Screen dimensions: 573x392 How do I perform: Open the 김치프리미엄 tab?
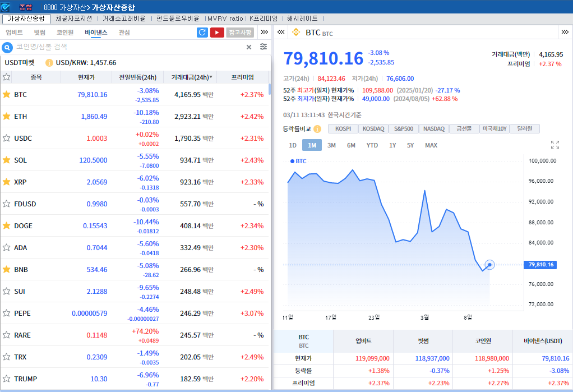(x=262, y=19)
